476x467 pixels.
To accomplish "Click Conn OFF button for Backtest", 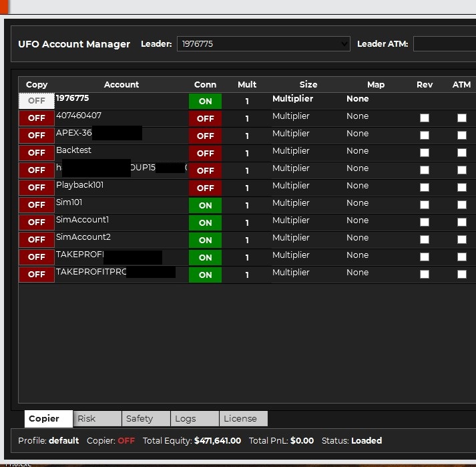I will click(x=205, y=153).
